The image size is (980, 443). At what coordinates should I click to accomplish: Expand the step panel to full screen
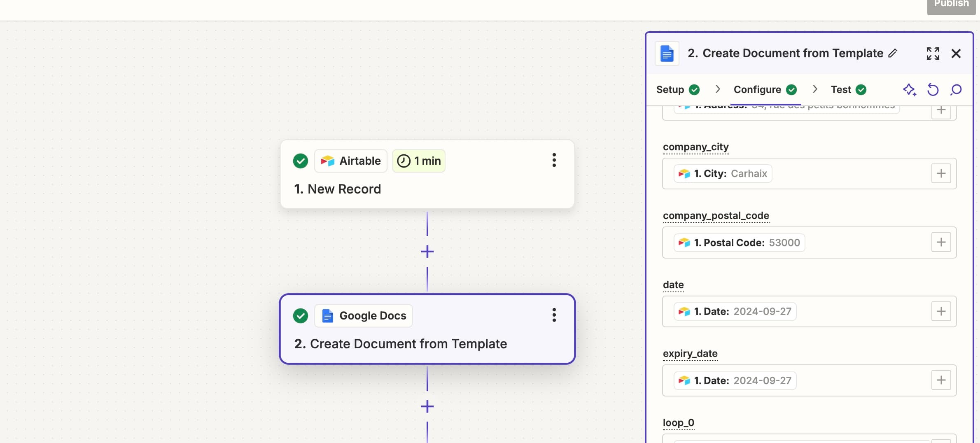933,54
